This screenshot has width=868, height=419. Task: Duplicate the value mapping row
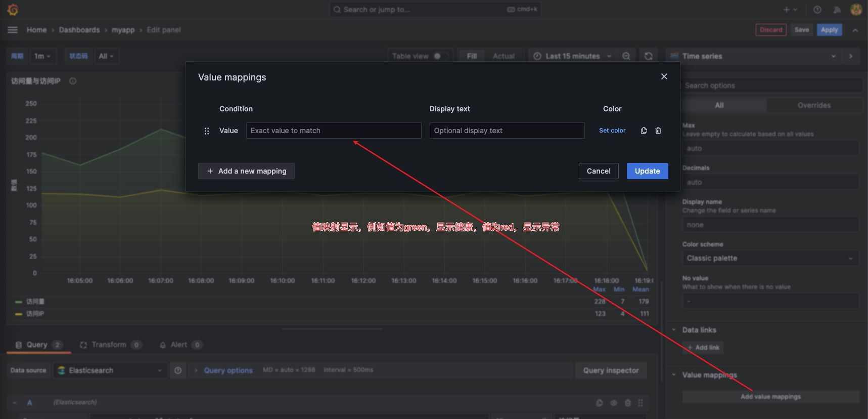click(x=644, y=131)
